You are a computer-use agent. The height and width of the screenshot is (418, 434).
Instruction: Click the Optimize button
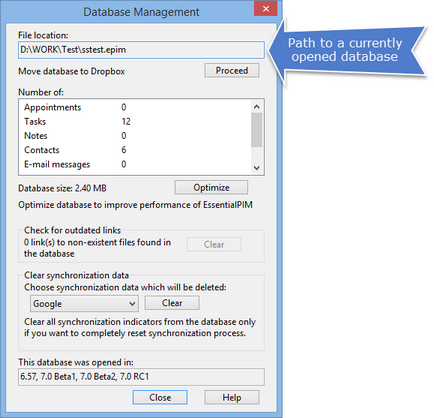point(211,187)
